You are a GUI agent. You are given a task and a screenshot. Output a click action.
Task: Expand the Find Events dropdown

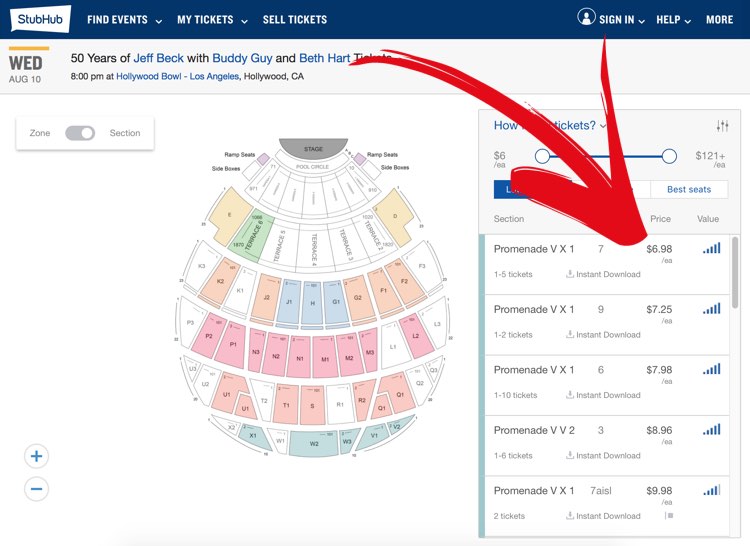pyautogui.click(x=124, y=20)
